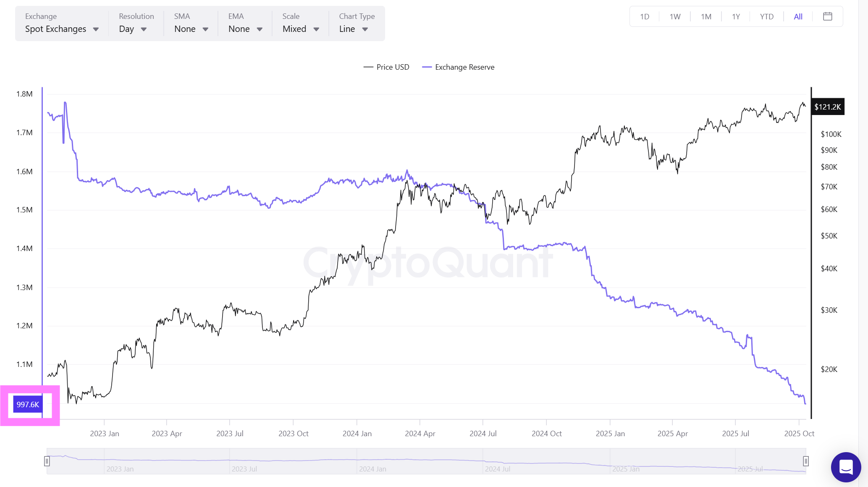Select the All time range
The width and height of the screenshot is (868, 487).
pos(798,17)
